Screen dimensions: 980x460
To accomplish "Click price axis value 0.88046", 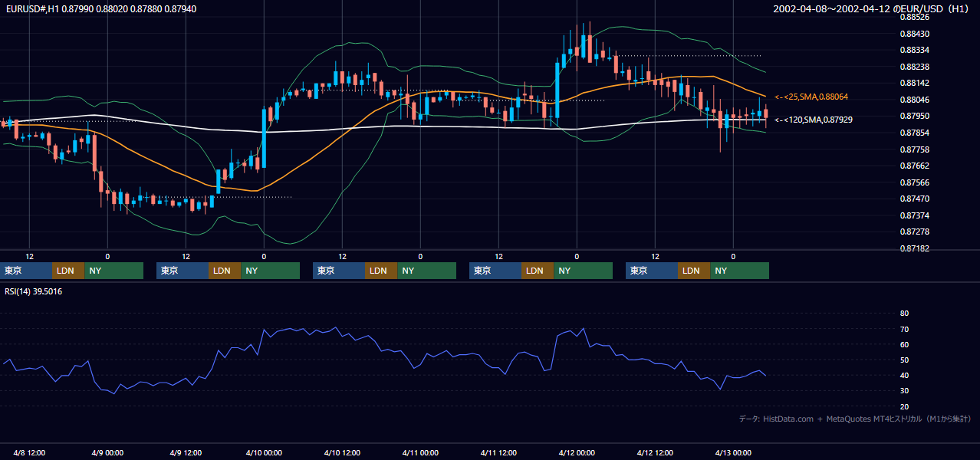I will tap(914, 100).
